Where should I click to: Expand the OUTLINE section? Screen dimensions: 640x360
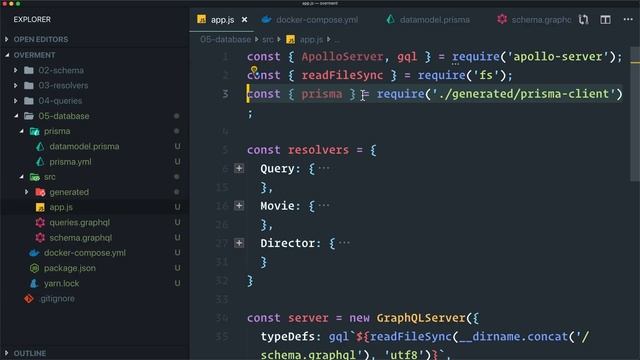click(x=7, y=353)
